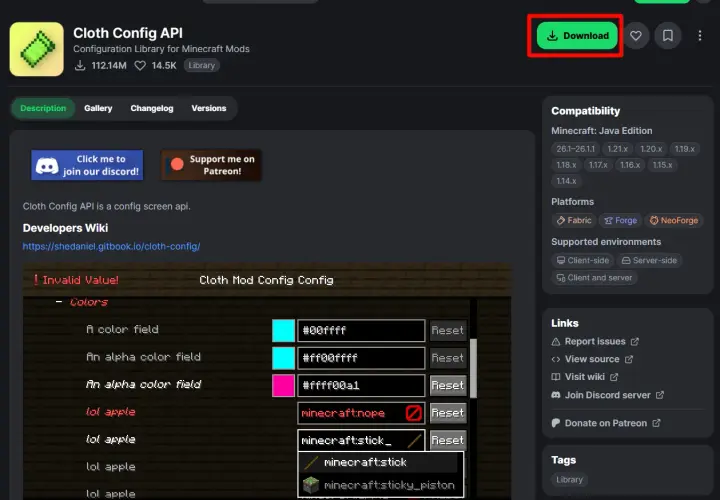
Task: Click Reset next to minecraft:stick_
Action: coord(448,440)
